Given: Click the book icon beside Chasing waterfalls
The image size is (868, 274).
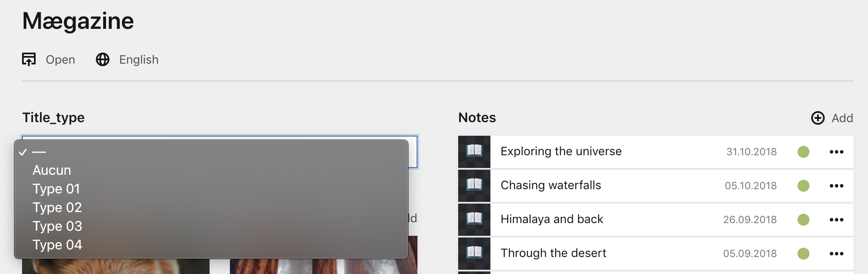Looking at the screenshot, I should [x=474, y=185].
